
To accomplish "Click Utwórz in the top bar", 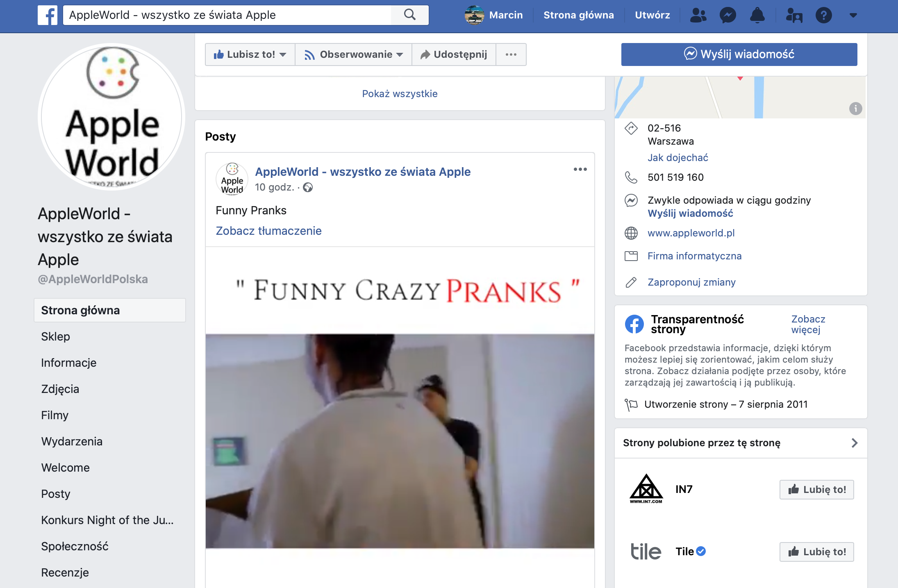I will 652,15.
